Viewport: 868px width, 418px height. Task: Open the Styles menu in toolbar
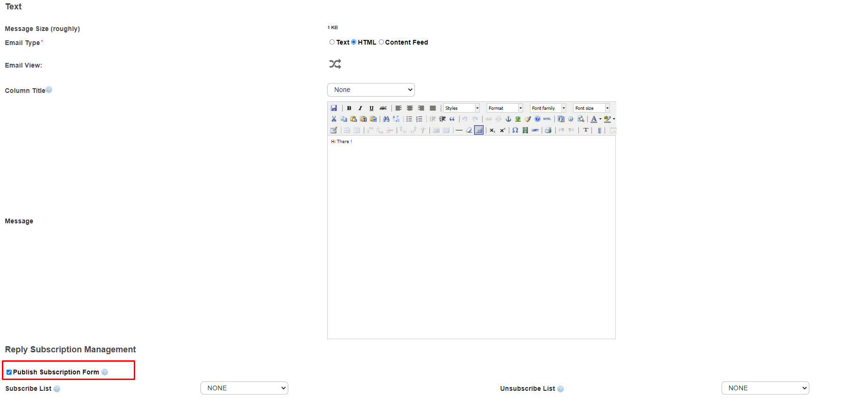click(461, 108)
